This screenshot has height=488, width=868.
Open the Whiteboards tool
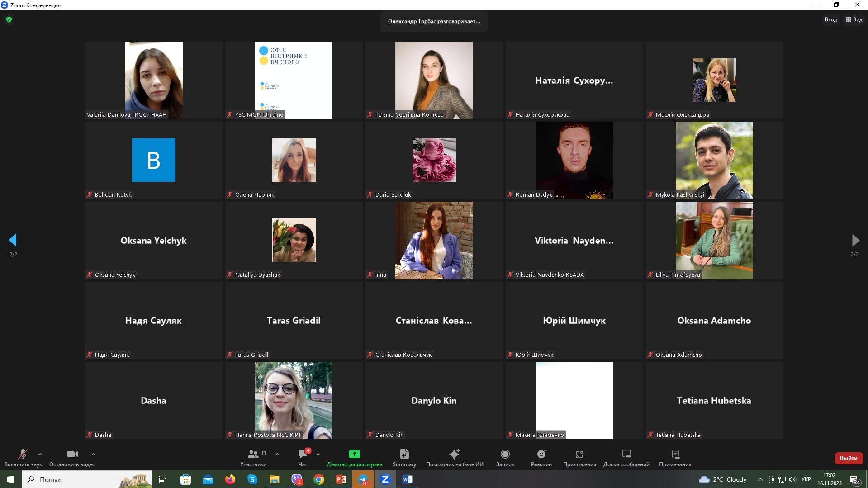(x=626, y=454)
